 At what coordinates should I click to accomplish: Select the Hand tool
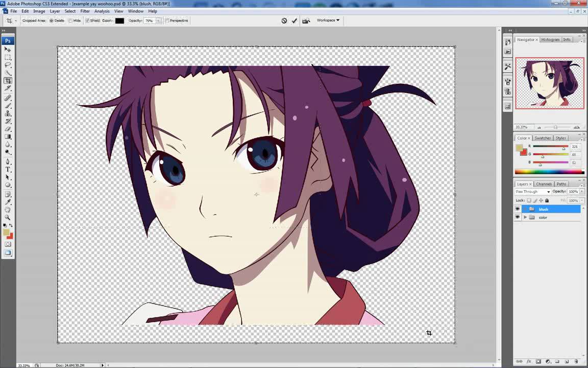coord(8,210)
